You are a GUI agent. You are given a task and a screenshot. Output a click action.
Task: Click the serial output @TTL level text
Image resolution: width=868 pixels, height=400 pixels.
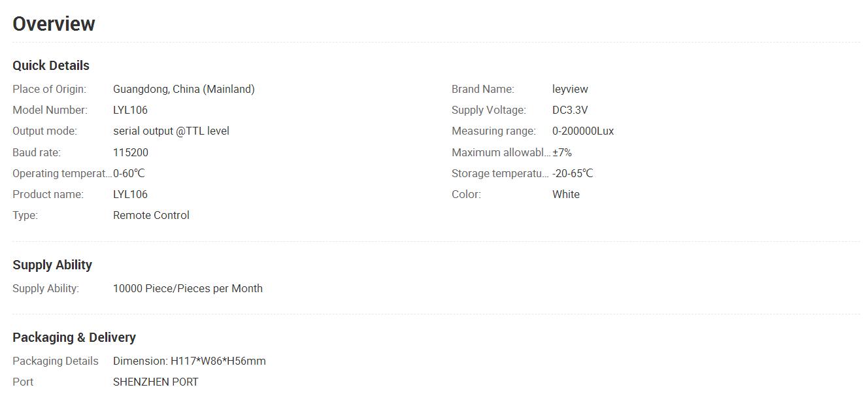coord(171,131)
